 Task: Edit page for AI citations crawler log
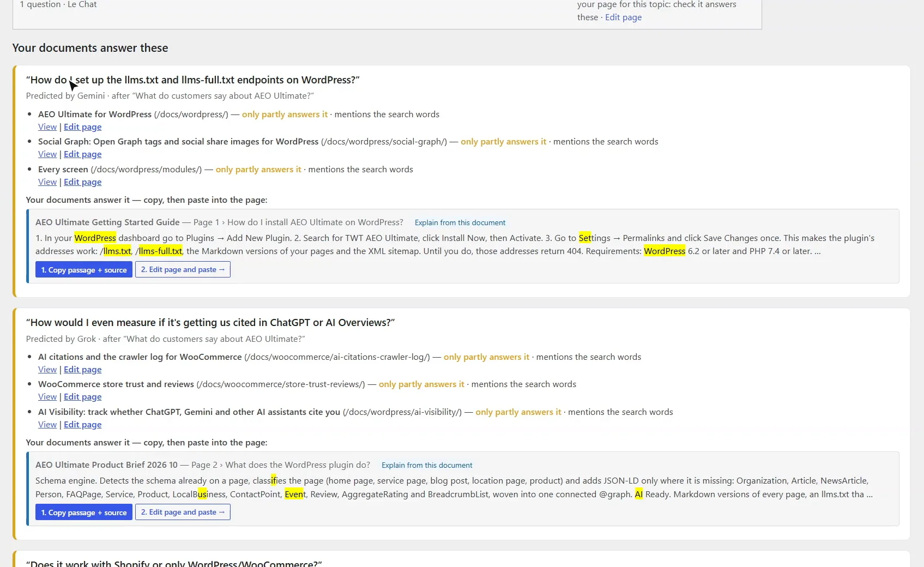[83, 370]
